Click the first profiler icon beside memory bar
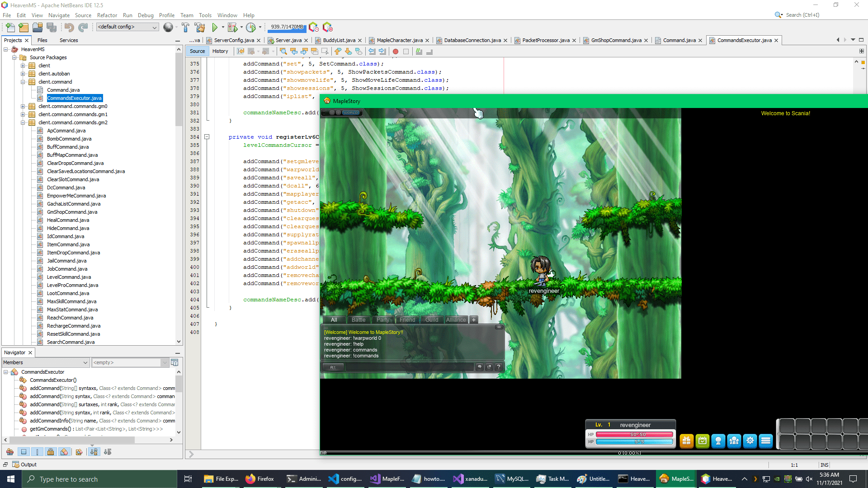 [x=314, y=27]
